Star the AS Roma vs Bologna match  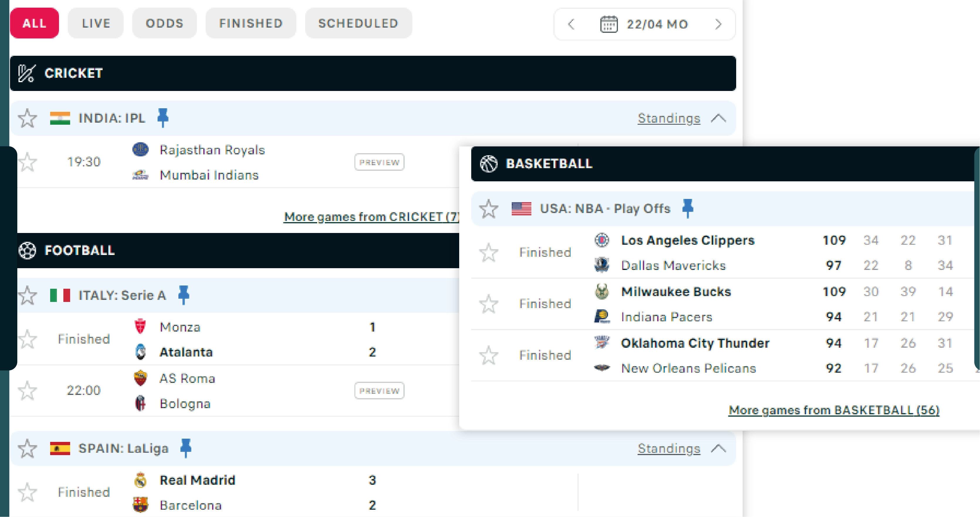point(27,391)
